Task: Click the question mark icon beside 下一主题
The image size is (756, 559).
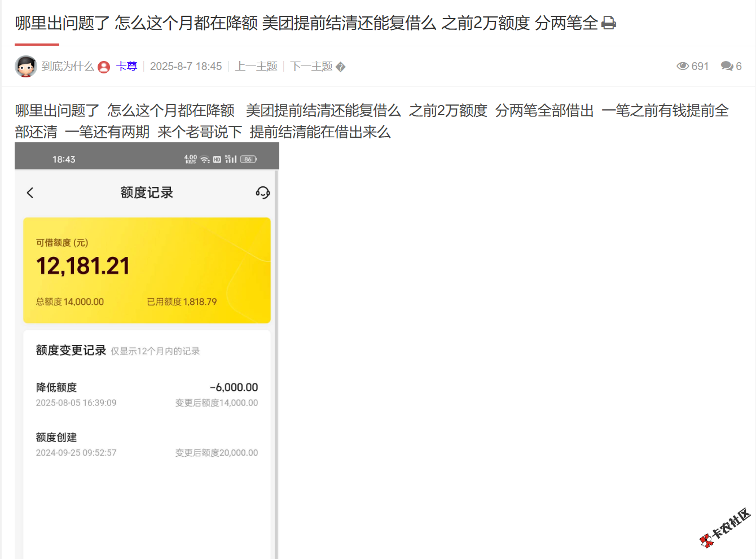Action: pos(341,66)
